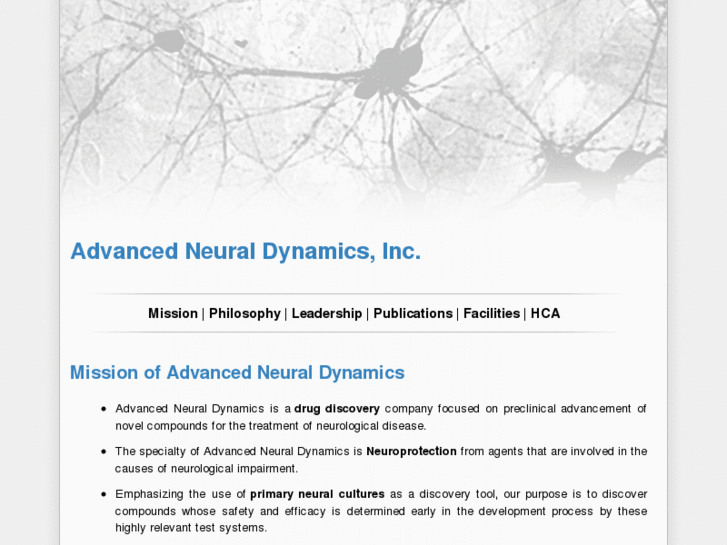Screen dimensions: 727x545
Task: Go to the Philosophy section link
Action: (245, 314)
